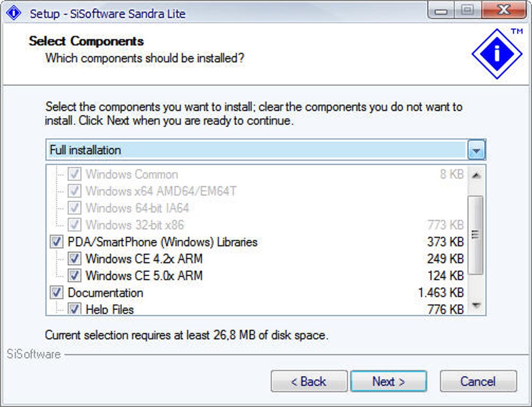
Task: Click the blue diamond SiSoftware logo
Action: coord(497,54)
